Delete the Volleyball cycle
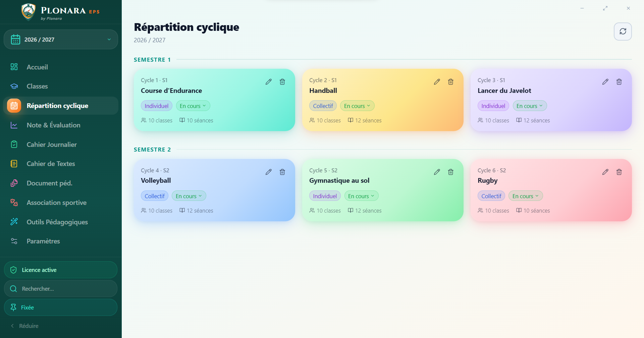 (x=282, y=172)
